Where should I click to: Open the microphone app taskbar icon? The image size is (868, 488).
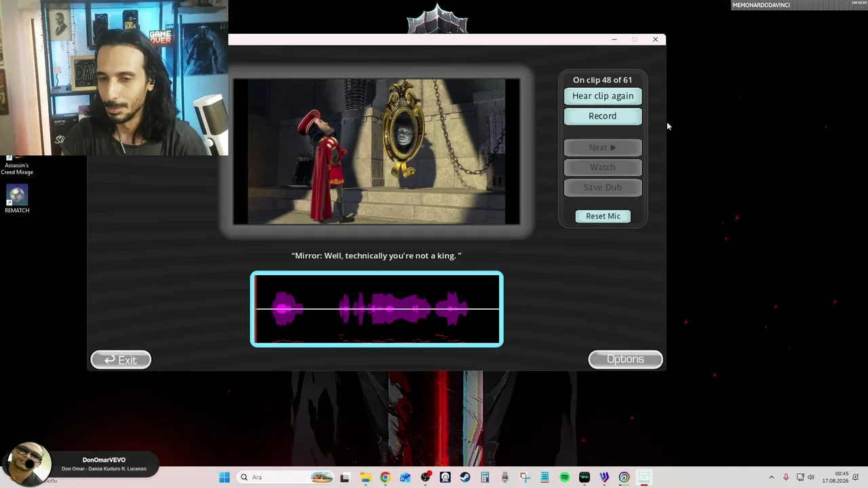click(505, 477)
